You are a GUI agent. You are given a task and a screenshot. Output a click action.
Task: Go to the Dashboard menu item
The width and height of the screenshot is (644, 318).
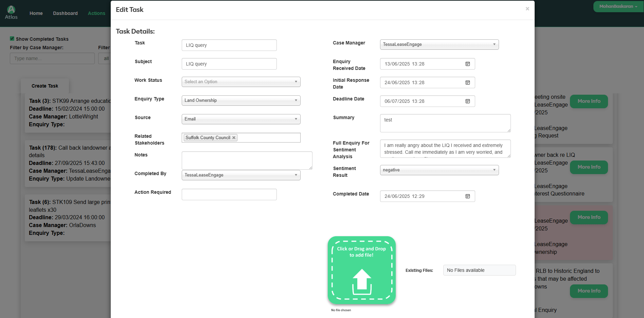coord(65,13)
